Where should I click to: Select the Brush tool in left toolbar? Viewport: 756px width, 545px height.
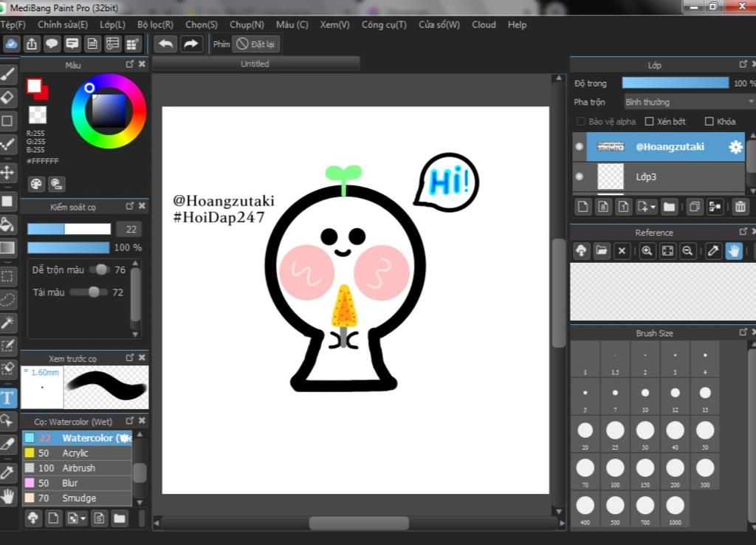click(x=7, y=75)
